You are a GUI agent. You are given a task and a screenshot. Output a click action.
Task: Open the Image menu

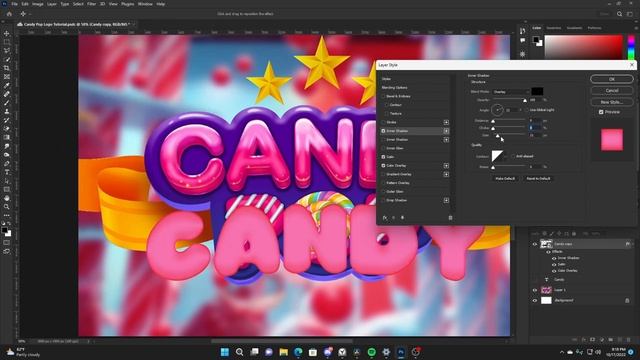[x=38, y=4]
